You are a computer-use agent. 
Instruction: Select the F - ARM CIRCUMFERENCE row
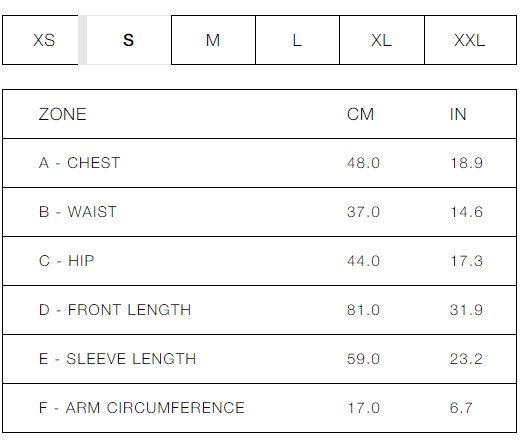pyautogui.click(x=259, y=408)
